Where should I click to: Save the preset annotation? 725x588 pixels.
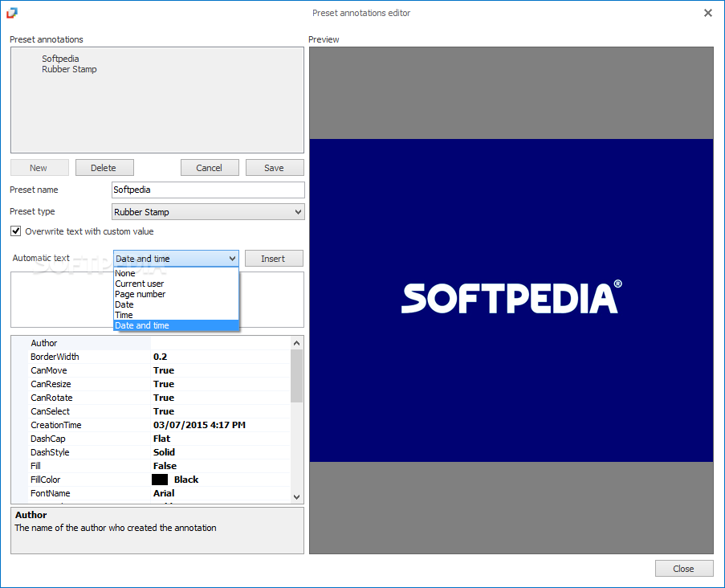(x=275, y=167)
